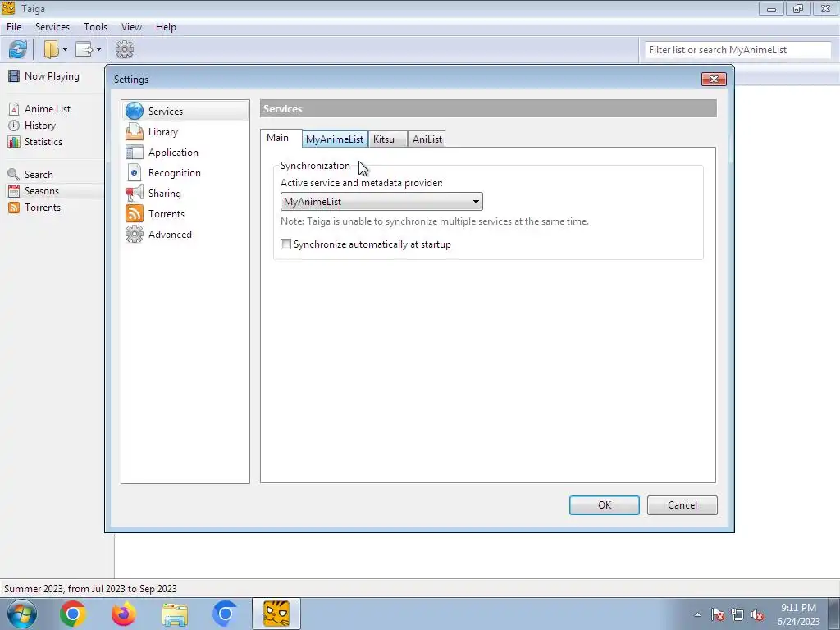Open the File menu
The image size is (840, 630).
coord(14,27)
